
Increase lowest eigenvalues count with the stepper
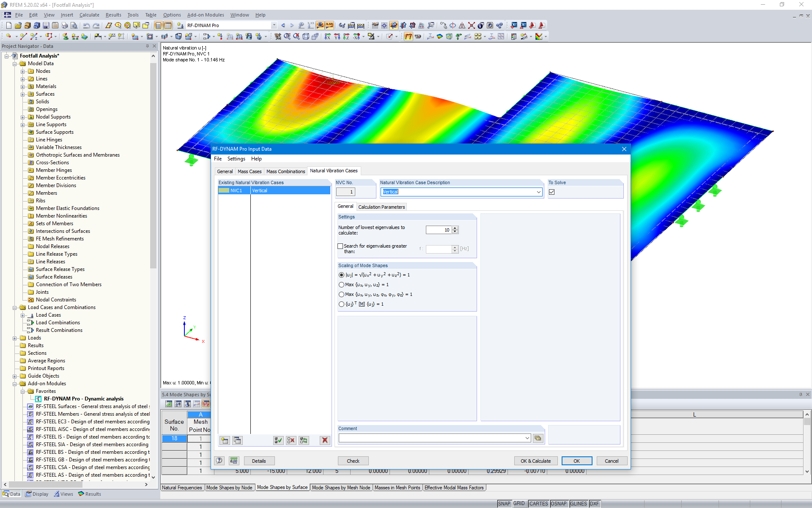[x=455, y=227]
